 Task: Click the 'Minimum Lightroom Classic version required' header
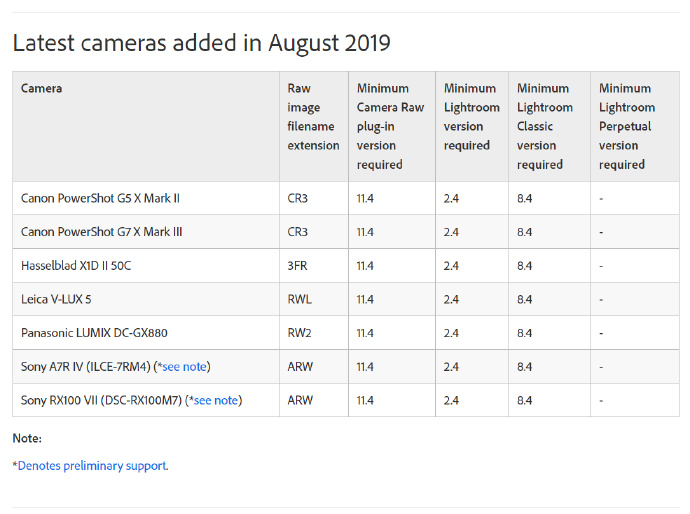point(545,126)
